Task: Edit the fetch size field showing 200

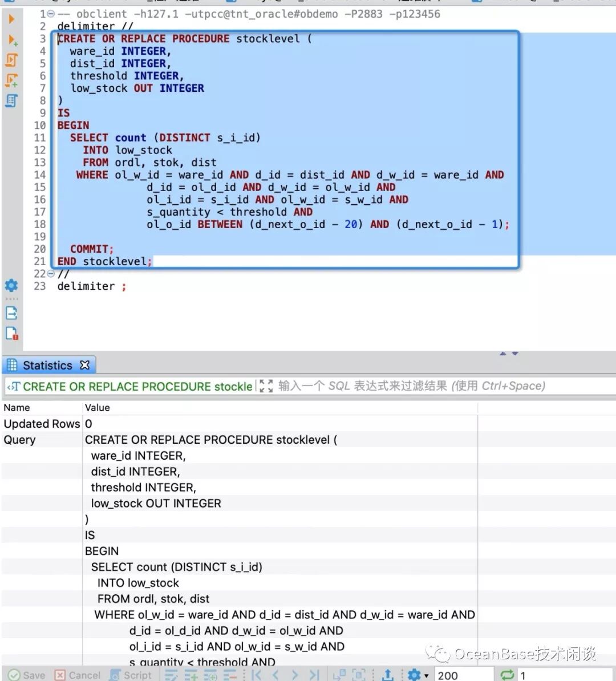Action: (x=464, y=675)
